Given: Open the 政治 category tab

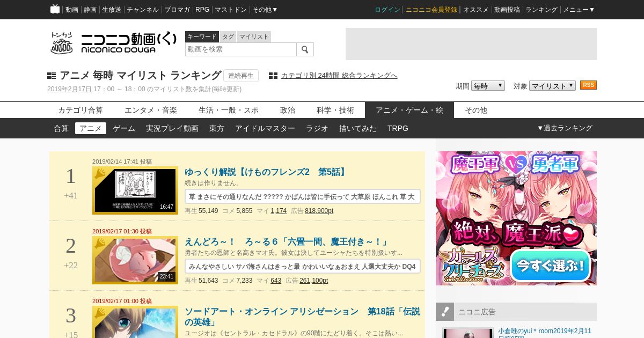Looking at the screenshot, I should [288, 110].
